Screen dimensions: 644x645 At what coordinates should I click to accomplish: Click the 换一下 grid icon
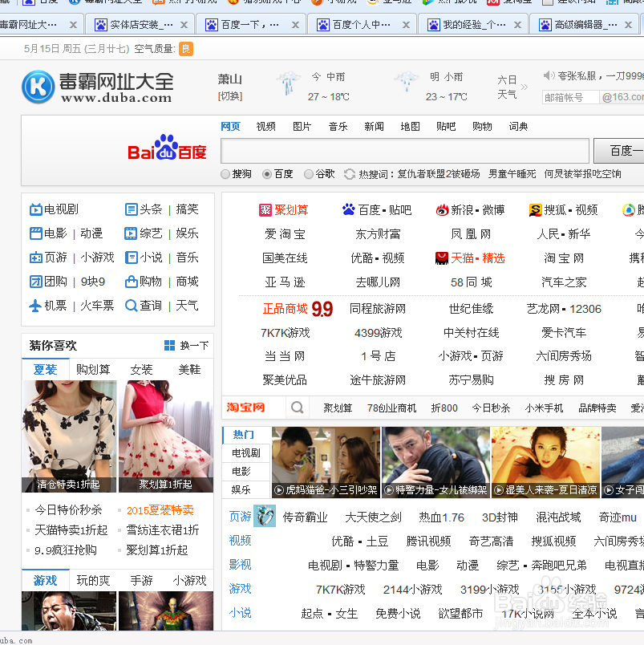tap(169, 346)
